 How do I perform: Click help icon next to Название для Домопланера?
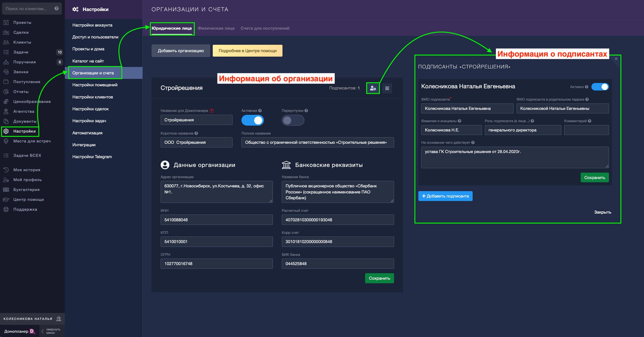click(211, 111)
